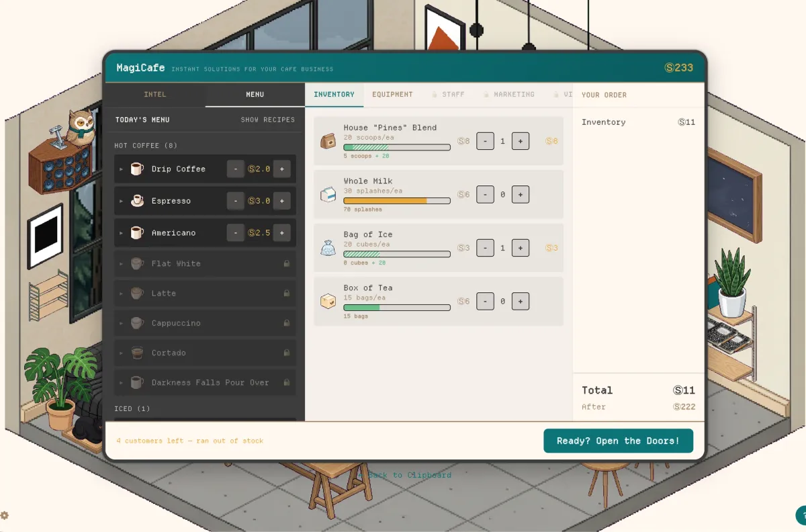
Task: Click the Whole Milk stock level bar
Action: pyautogui.click(x=396, y=200)
